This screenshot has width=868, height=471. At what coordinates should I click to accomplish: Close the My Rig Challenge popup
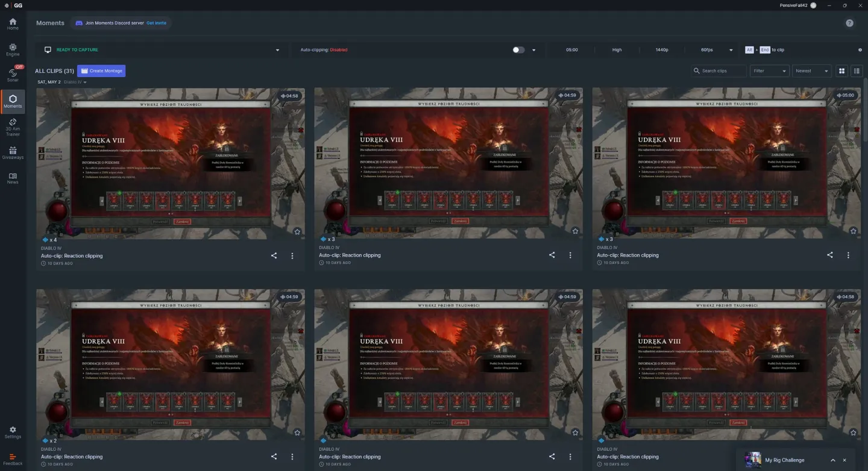[844, 460]
